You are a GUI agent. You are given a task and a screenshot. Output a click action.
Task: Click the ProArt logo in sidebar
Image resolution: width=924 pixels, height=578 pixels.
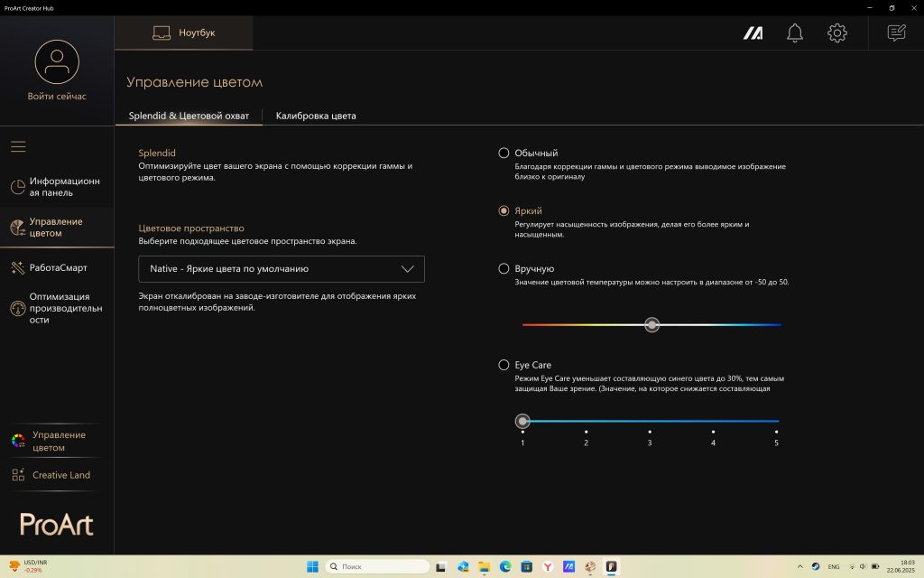pyautogui.click(x=57, y=525)
